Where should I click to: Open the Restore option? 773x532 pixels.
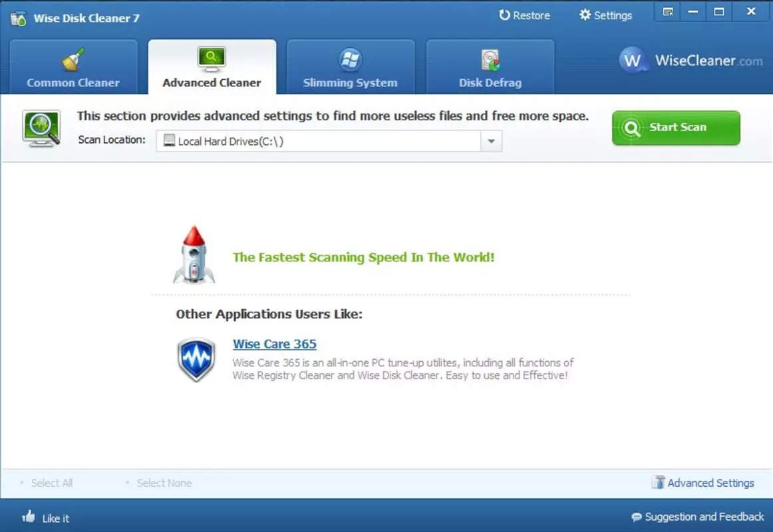tap(524, 15)
